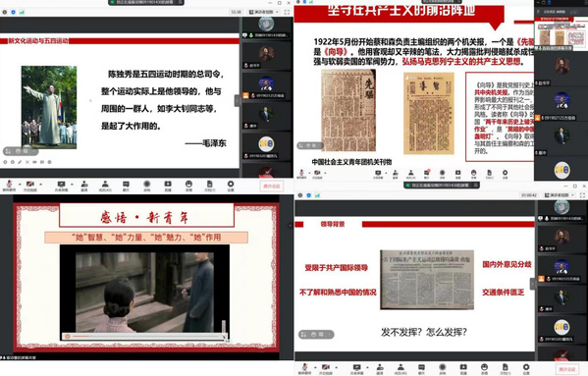588x376 pixels.
Task: Click the pen annotation tool under the 陈独秀 photo
Action: [x=20, y=162]
